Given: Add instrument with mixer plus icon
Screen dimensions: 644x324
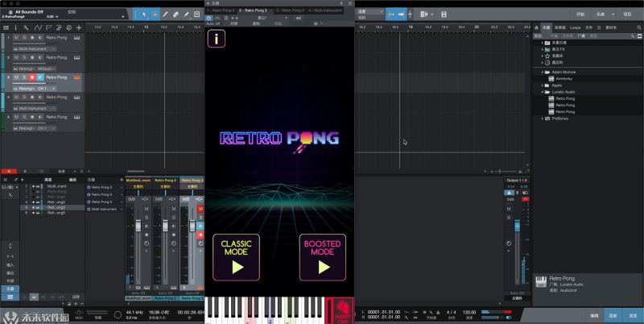Looking at the screenshot, I should 122,180.
